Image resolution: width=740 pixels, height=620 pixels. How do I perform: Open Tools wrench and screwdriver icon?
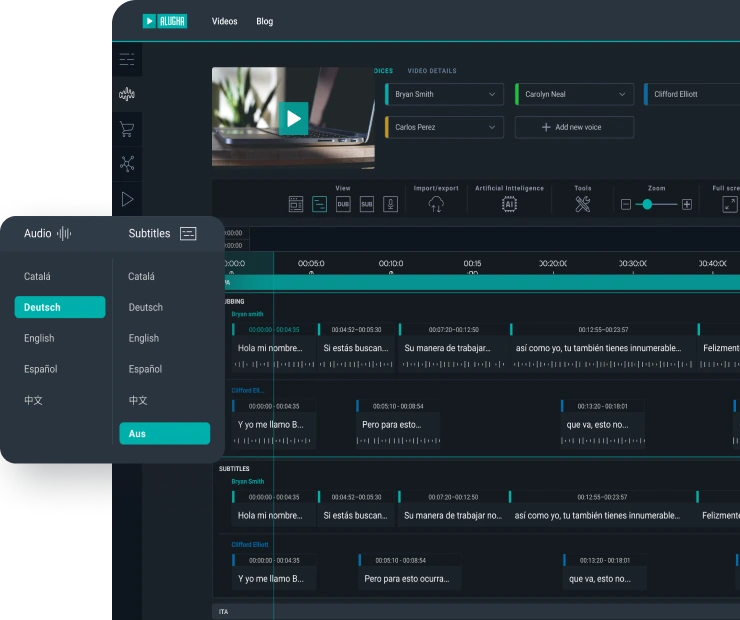tap(583, 204)
